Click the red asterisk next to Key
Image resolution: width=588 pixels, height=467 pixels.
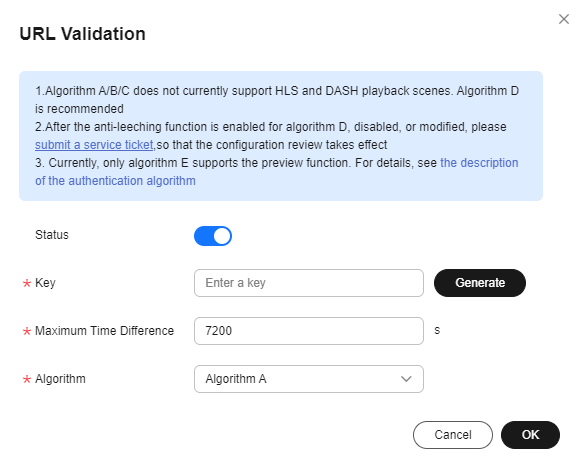click(x=27, y=283)
